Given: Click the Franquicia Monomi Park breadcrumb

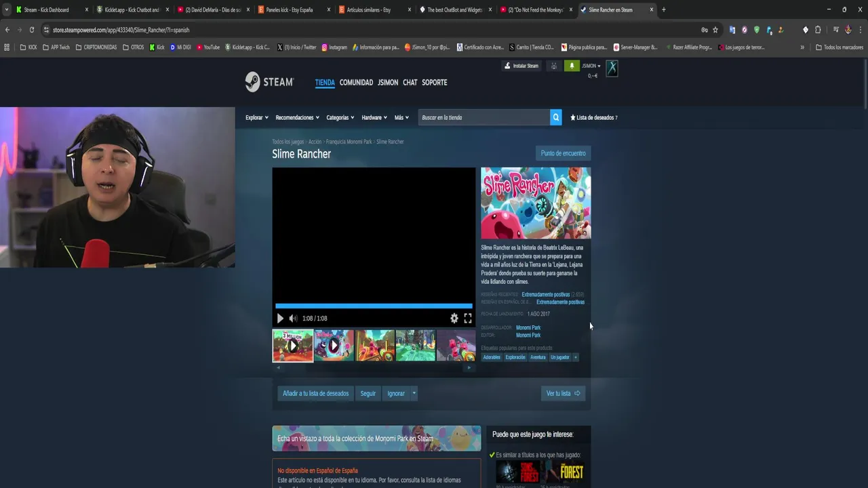Looking at the screenshot, I should [349, 142].
